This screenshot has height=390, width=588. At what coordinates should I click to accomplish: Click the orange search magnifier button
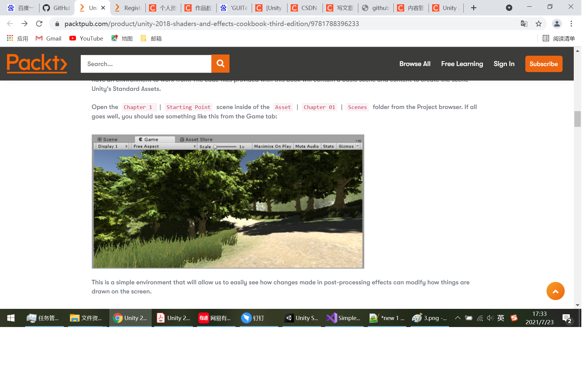point(220,64)
